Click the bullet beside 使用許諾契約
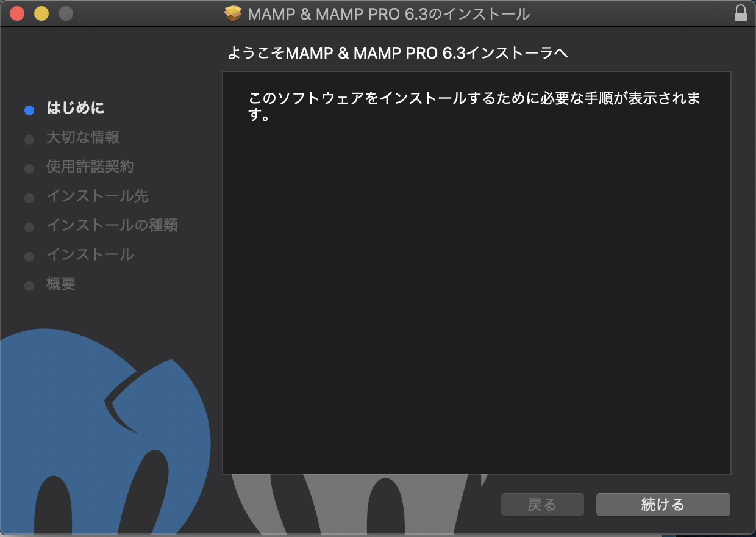 point(29,168)
